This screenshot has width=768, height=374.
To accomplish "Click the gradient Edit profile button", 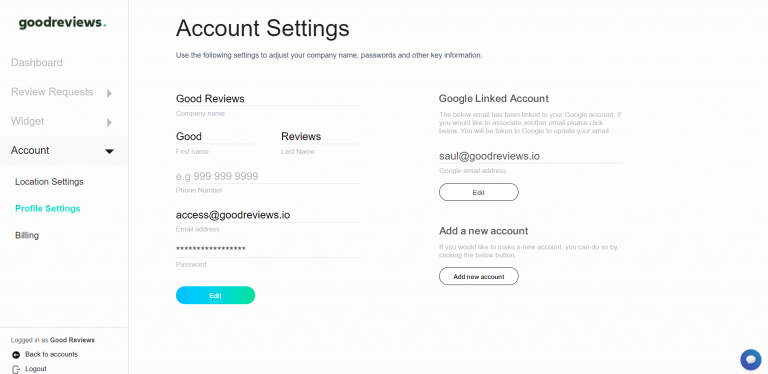I will pyautogui.click(x=216, y=295).
